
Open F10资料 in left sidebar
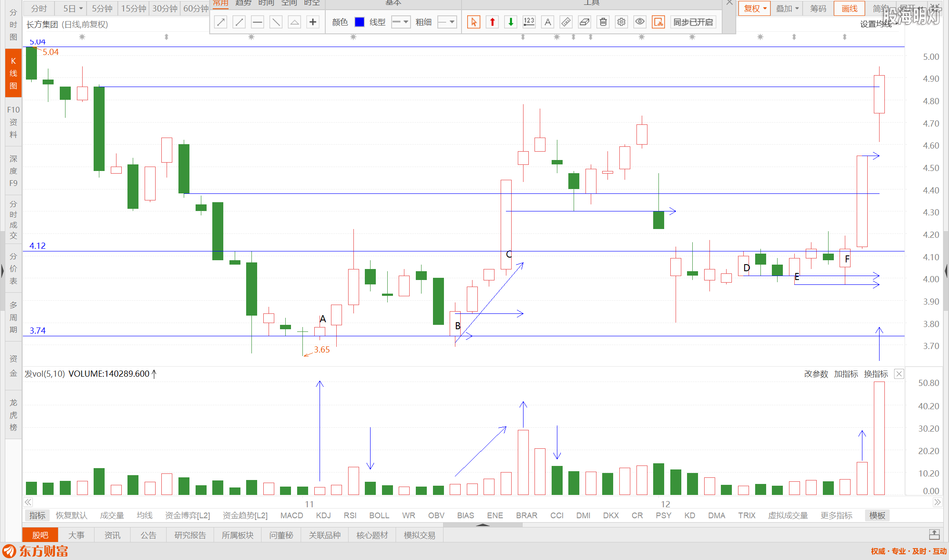click(x=13, y=122)
